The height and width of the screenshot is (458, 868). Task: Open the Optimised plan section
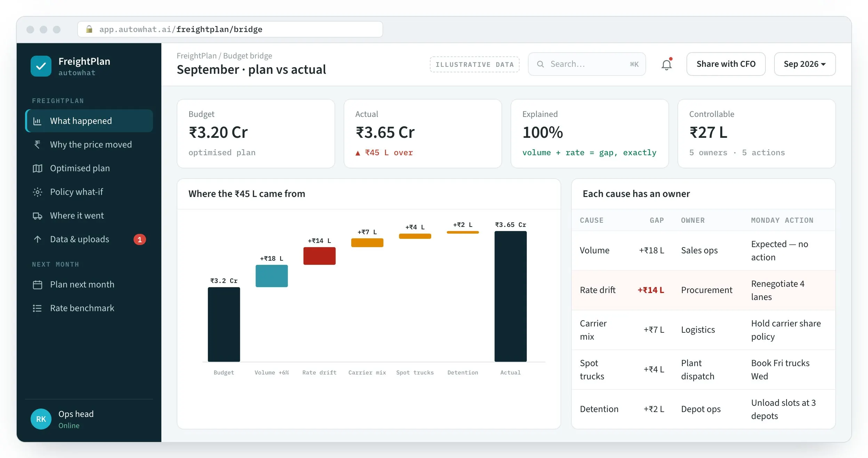point(89,168)
